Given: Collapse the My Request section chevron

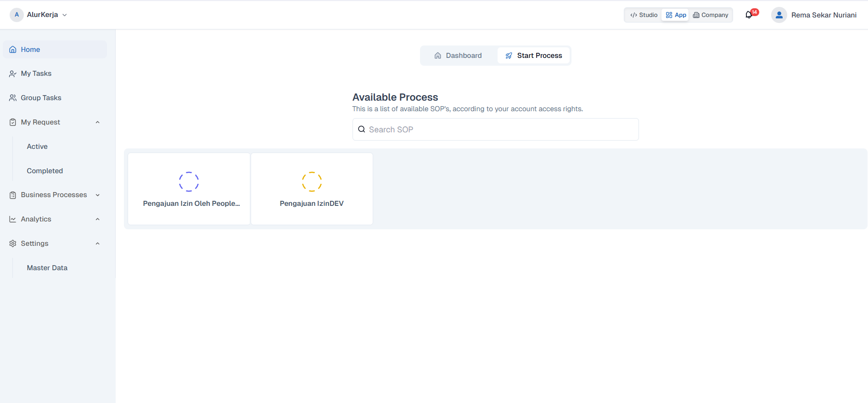Looking at the screenshot, I should (98, 122).
